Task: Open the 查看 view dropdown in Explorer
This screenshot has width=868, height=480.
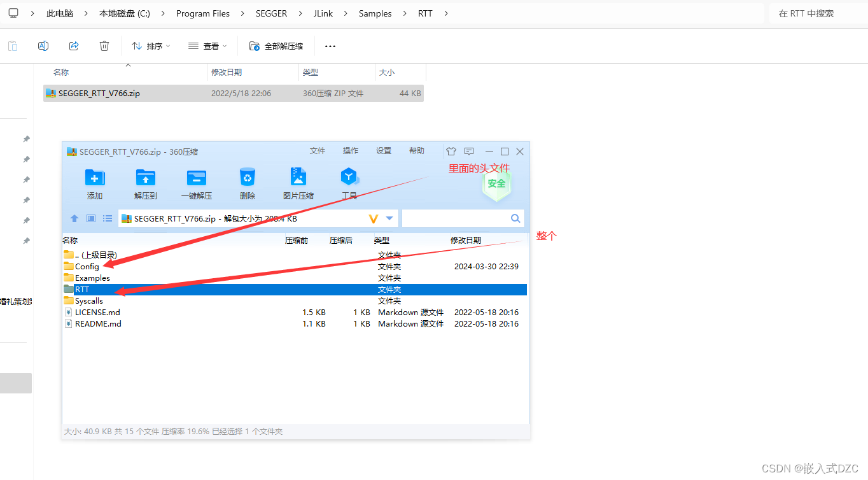Action: coord(207,46)
